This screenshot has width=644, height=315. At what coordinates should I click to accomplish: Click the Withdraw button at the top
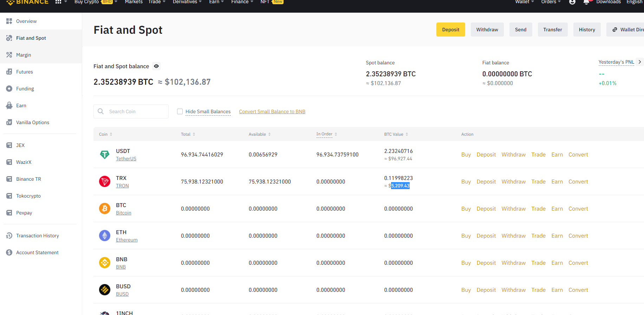(x=487, y=30)
